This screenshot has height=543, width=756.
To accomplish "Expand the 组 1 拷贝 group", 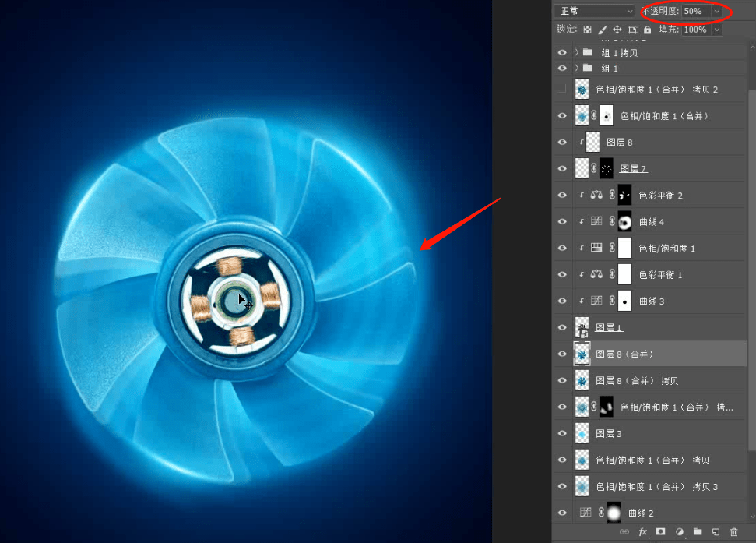I will 577,52.
